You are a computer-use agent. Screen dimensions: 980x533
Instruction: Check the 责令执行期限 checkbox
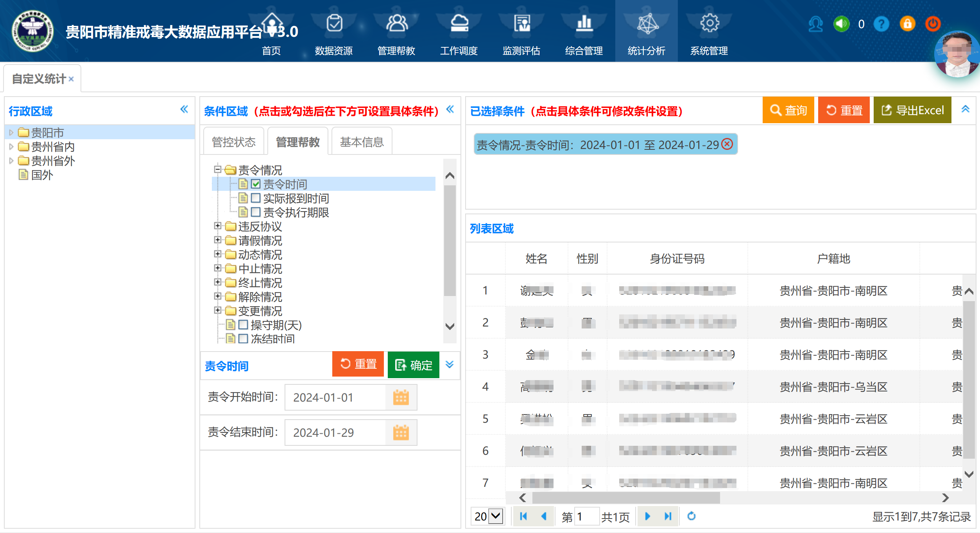click(x=256, y=212)
